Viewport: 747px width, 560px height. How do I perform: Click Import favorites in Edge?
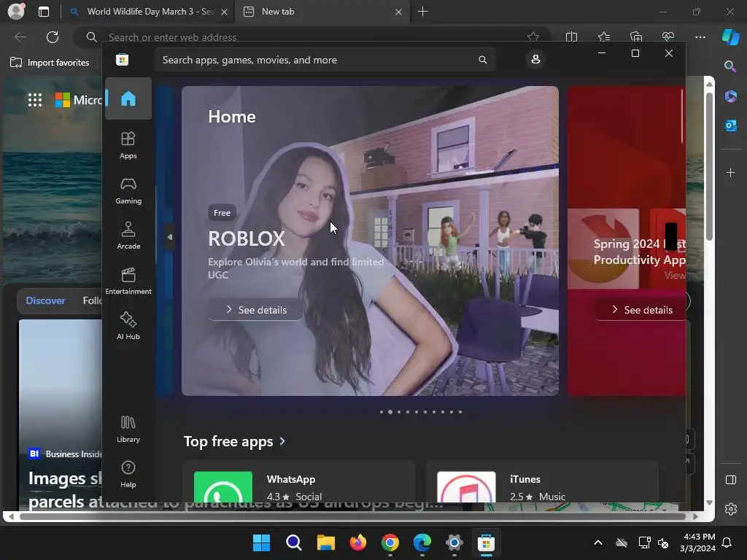(50, 63)
